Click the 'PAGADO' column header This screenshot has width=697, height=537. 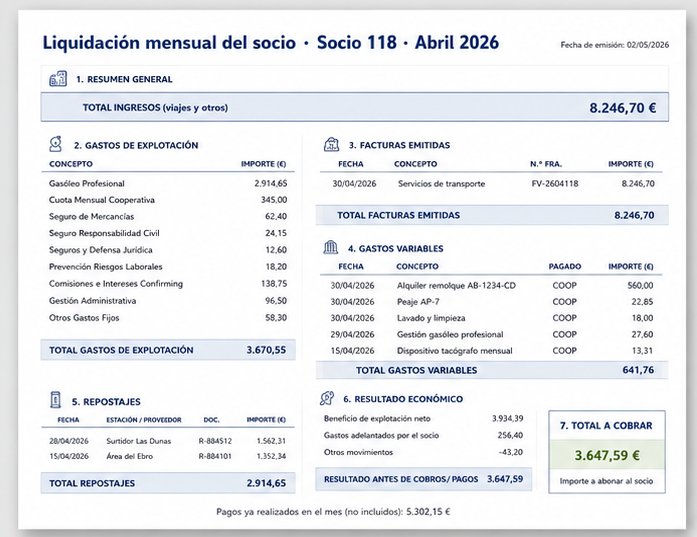(x=565, y=266)
